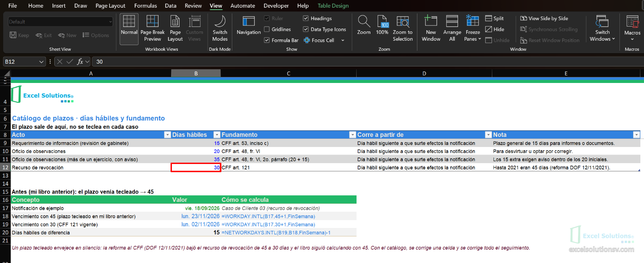Toggle the Gridlines checkbox
The image size is (644, 263).
(x=267, y=29)
